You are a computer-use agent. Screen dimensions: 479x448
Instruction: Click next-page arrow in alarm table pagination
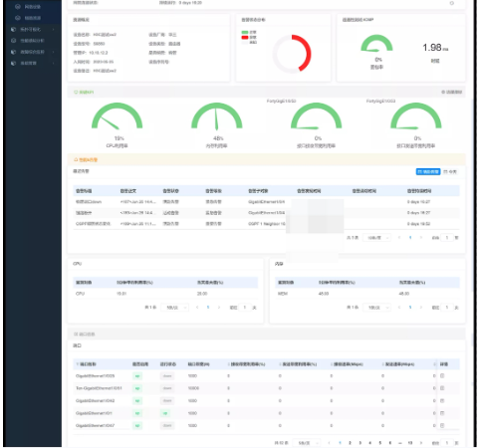[421, 238]
